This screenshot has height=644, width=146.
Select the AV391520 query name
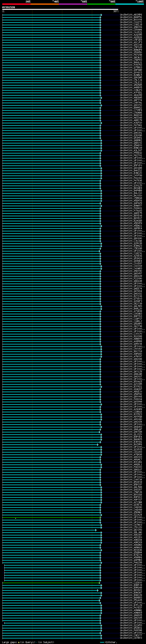tap(8, 8)
